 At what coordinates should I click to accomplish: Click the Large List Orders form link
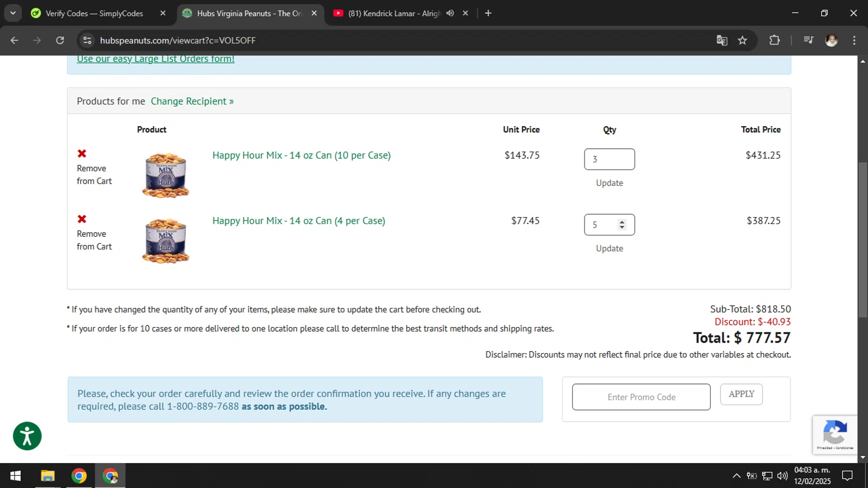156,58
